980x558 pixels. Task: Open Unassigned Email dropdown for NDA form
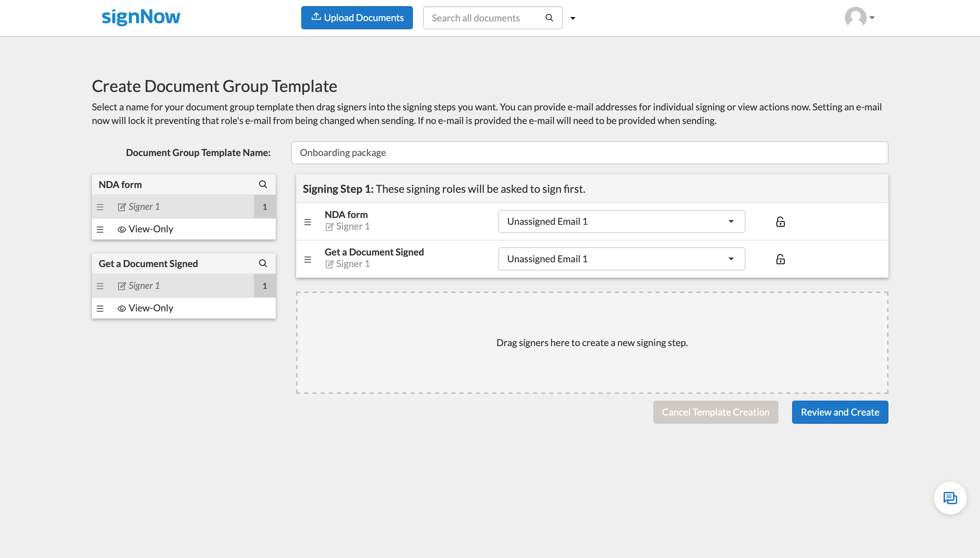click(x=621, y=221)
